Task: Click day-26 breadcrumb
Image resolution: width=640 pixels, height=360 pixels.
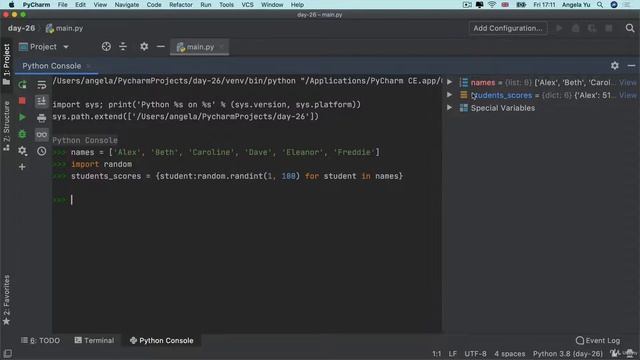Action: point(21,28)
